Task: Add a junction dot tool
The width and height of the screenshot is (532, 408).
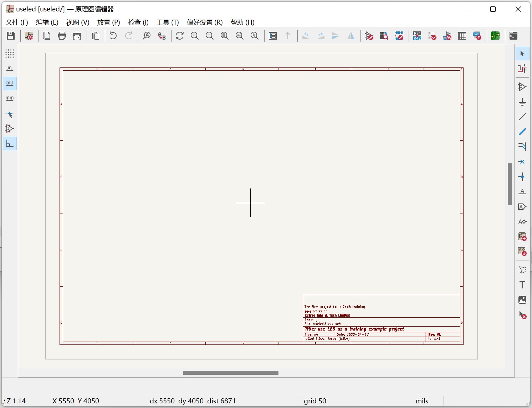Action: (522, 177)
